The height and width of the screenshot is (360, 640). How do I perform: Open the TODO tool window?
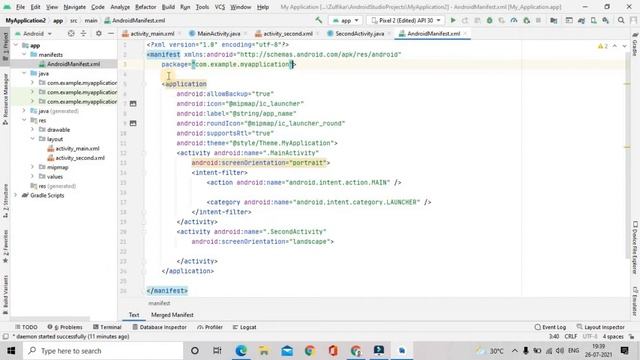pyautogui.click(x=26, y=327)
